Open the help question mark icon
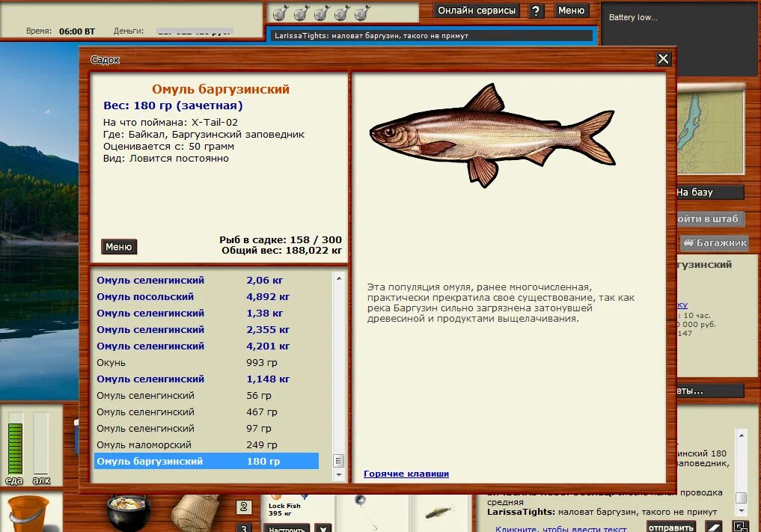 [x=535, y=10]
